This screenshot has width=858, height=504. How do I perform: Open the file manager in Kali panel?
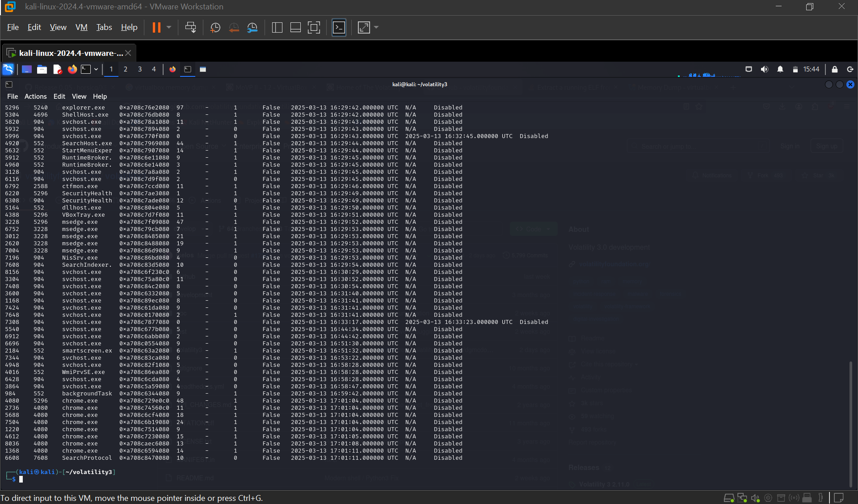click(x=42, y=69)
